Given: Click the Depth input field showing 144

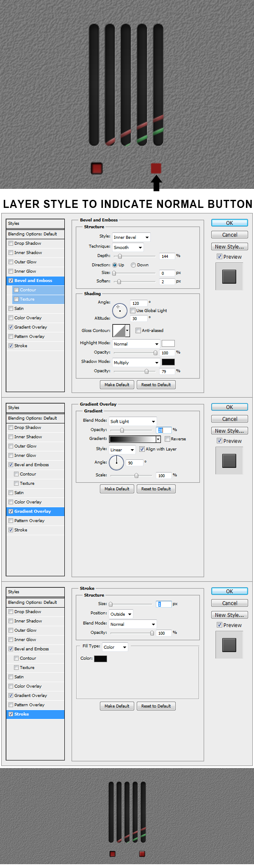Looking at the screenshot, I should point(167,256).
